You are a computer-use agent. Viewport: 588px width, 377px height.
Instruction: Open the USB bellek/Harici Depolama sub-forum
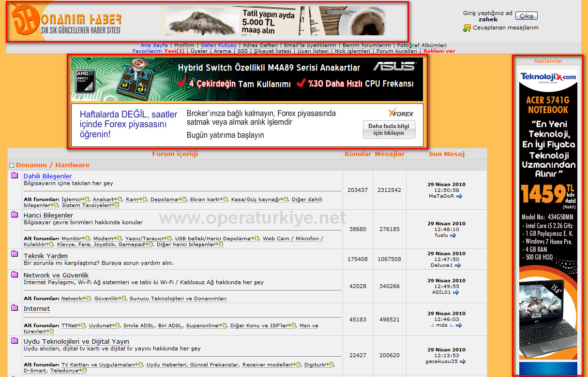[213, 239]
